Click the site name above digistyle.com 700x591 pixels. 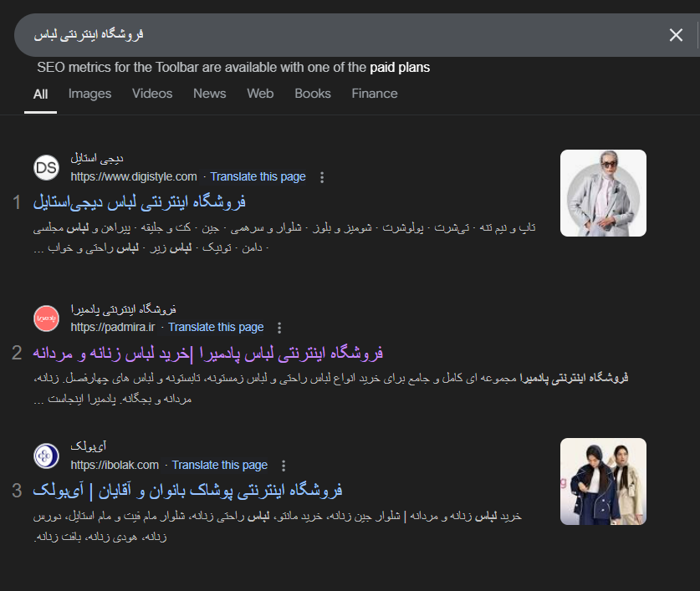97,158
